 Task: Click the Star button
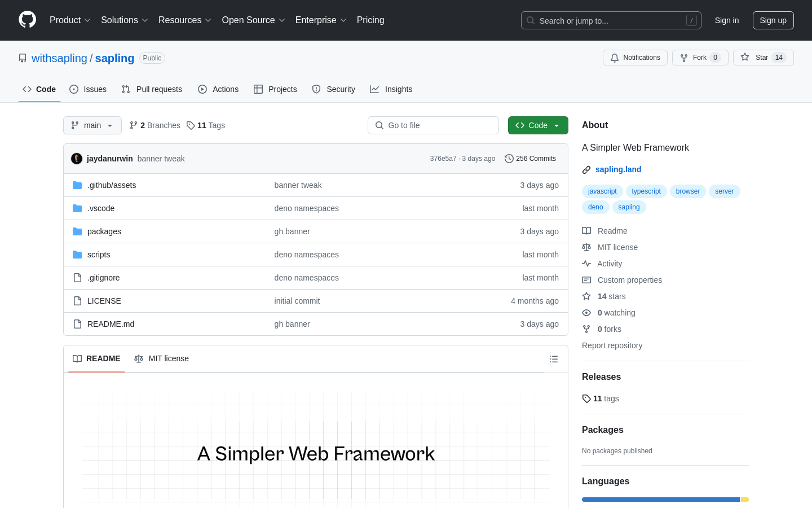(x=763, y=58)
